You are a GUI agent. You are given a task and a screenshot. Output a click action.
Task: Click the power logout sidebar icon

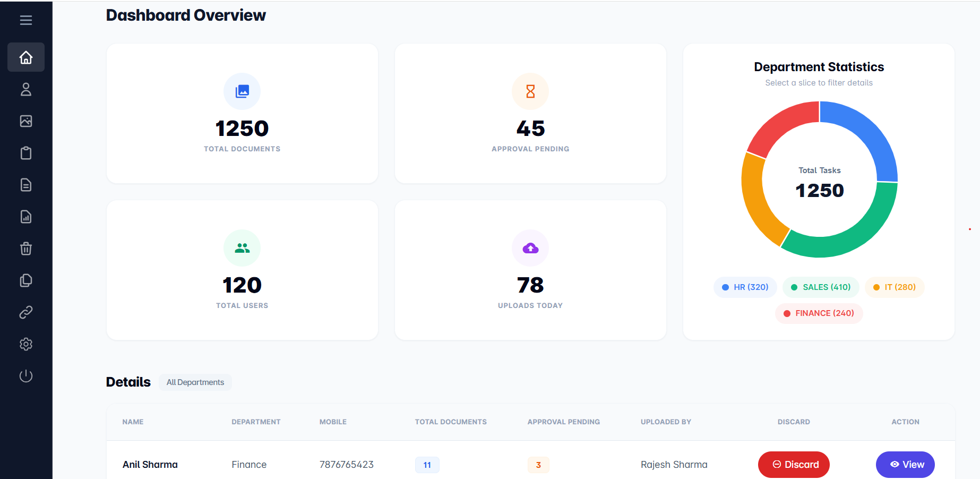tap(26, 376)
